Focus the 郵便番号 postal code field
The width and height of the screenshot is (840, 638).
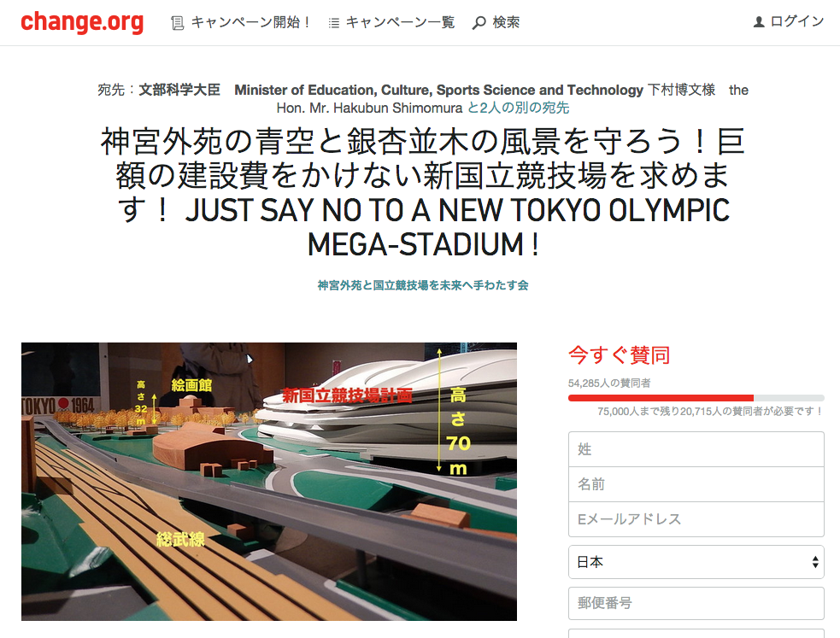(696, 603)
